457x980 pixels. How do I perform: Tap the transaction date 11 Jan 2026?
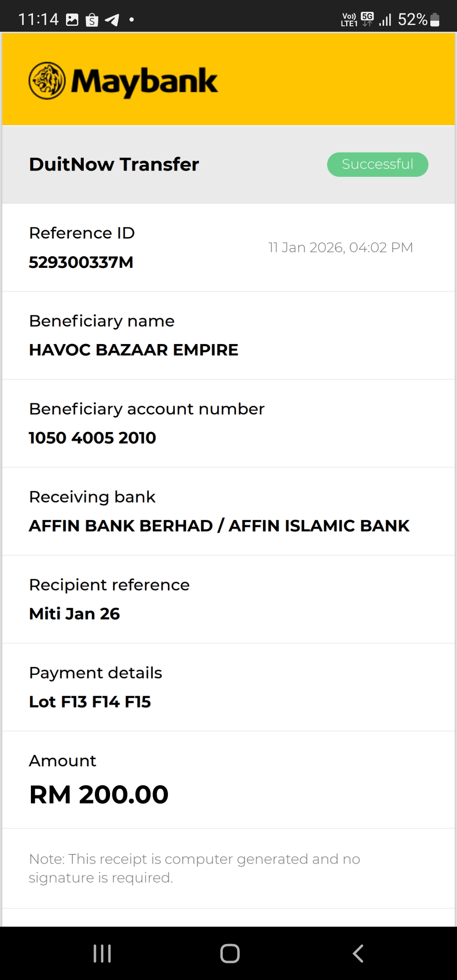pos(340,248)
